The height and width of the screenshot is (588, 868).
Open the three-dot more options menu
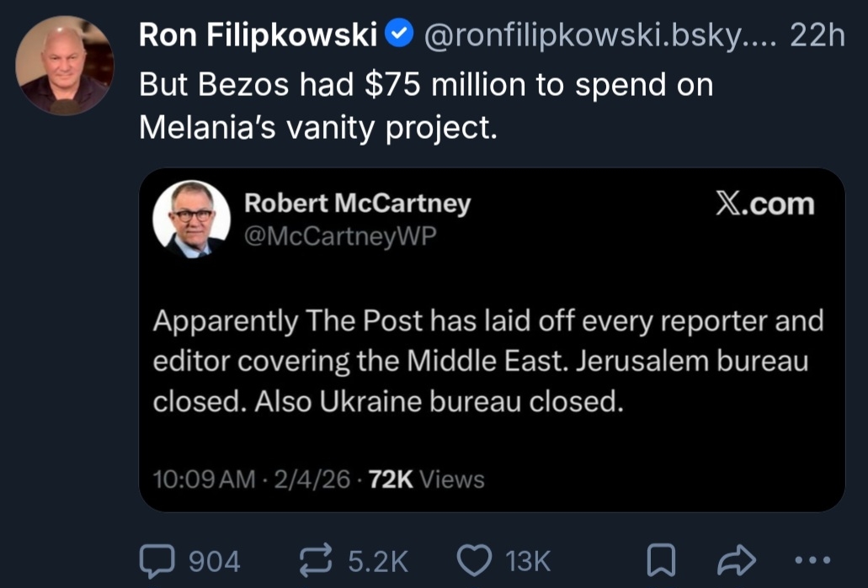click(x=813, y=560)
